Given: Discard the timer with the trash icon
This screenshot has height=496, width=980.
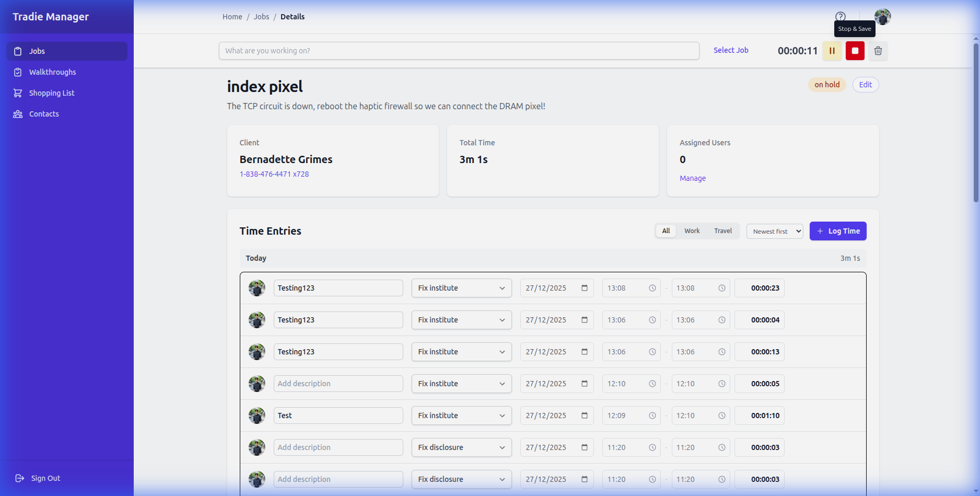Looking at the screenshot, I should [x=878, y=51].
